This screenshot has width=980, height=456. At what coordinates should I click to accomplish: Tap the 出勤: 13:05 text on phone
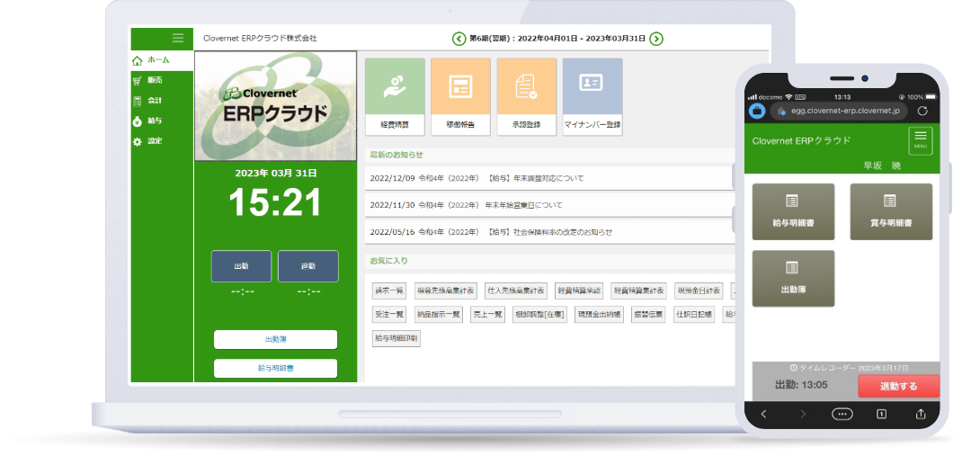(x=801, y=385)
